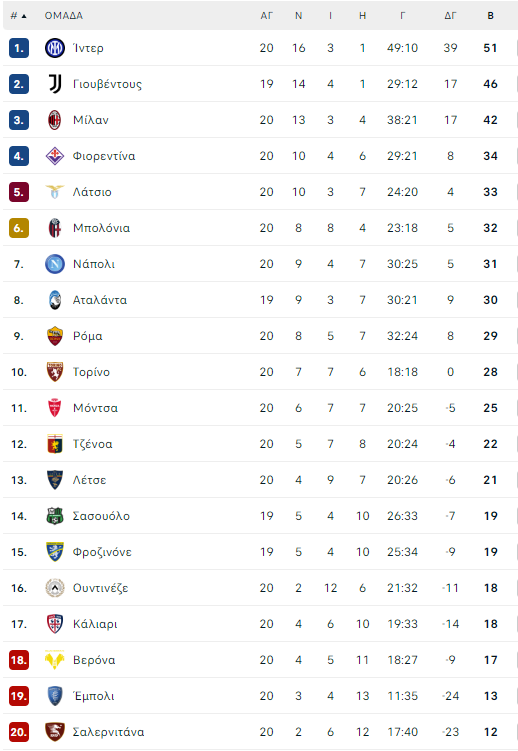Click the Roma crest icon

tap(55, 336)
